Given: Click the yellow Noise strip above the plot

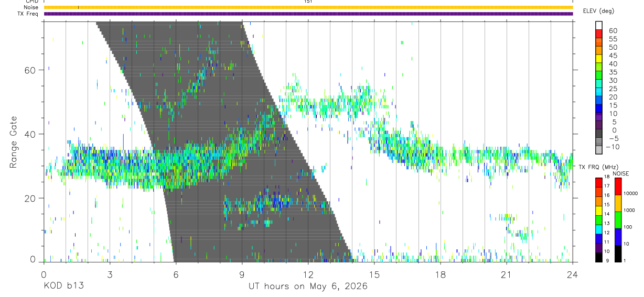Looking at the screenshot, I should click(x=308, y=7).
